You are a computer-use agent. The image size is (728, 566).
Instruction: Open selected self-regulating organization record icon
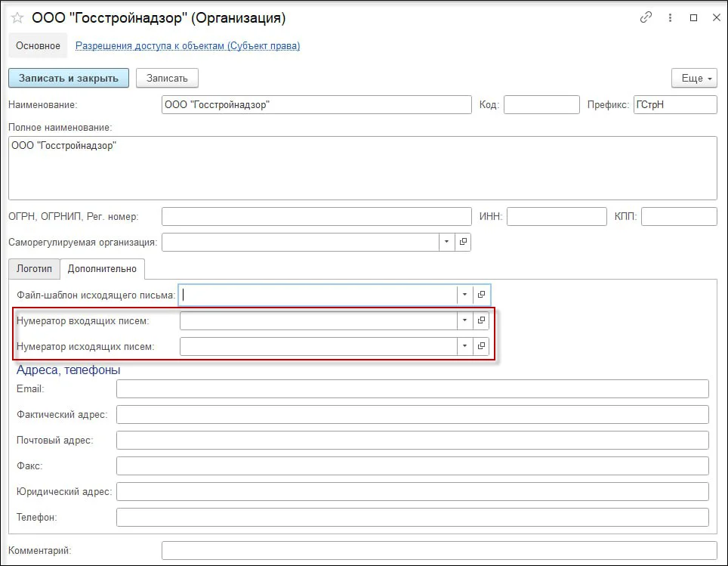(463, 242)
